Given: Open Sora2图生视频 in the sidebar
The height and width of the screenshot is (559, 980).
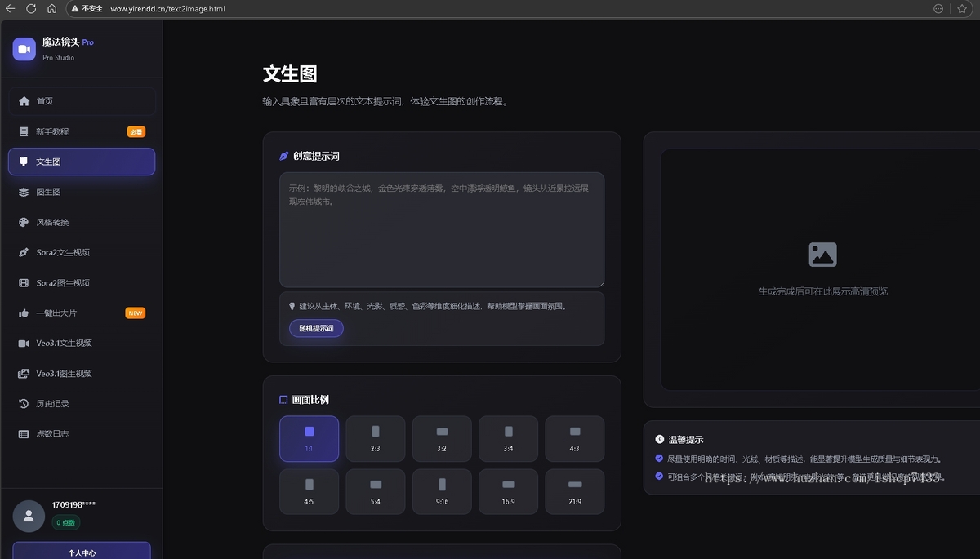Looking at the screenshot, I should 82,282.
